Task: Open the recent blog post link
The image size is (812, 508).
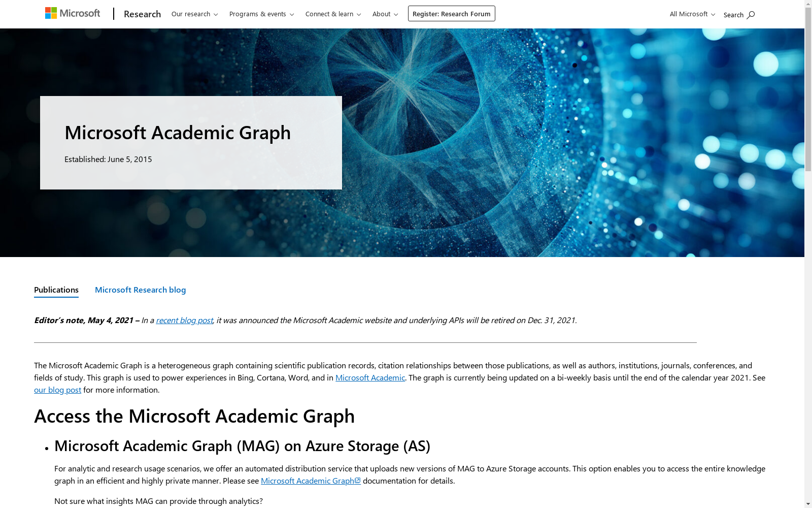Action: (x=184, y=320)
